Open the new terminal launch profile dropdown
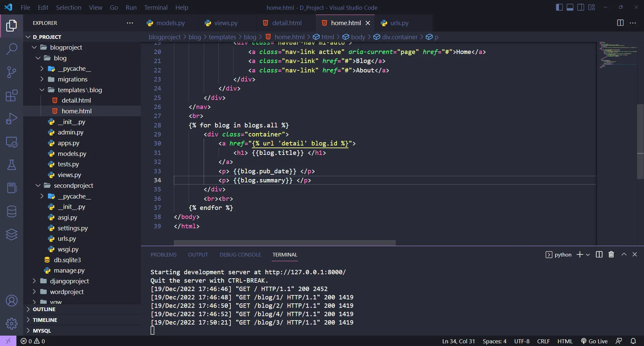 588,255
